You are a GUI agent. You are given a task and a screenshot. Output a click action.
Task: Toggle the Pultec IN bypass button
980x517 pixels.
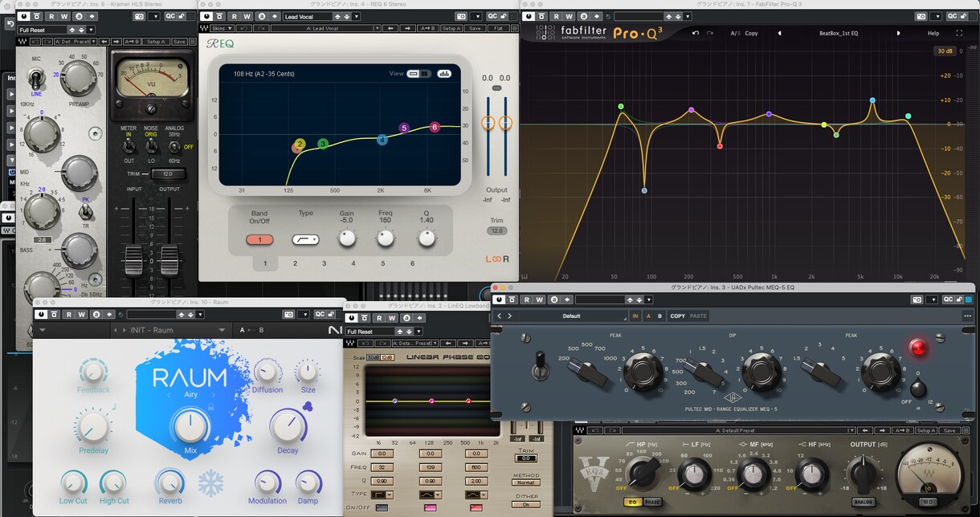(635, 315)
